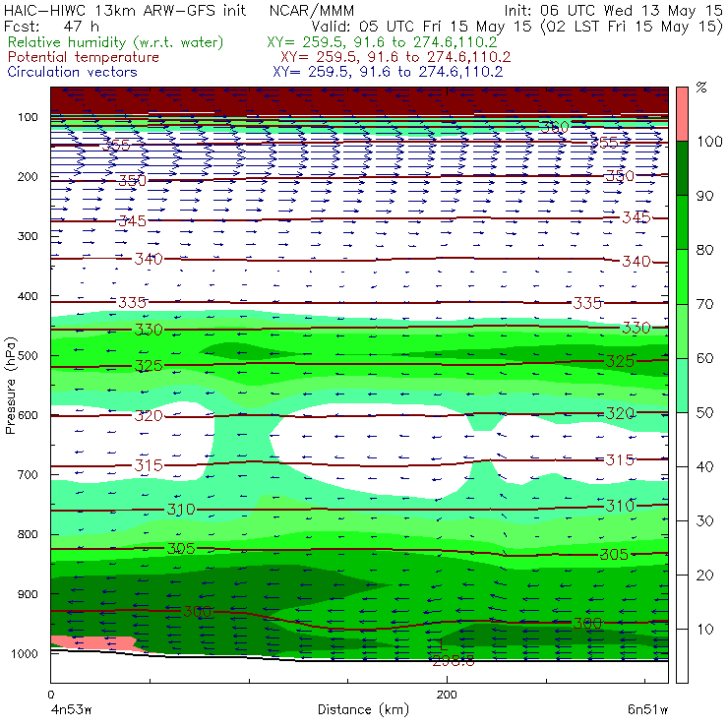Click green 'Relative humidity (w.r.t. water)' label

tap(116, 42)
